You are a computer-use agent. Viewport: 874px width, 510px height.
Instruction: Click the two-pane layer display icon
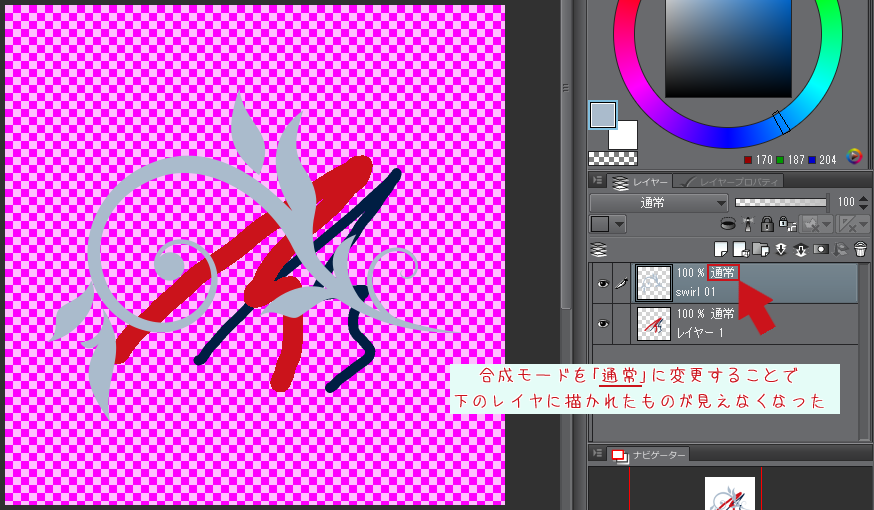[599, 249]
